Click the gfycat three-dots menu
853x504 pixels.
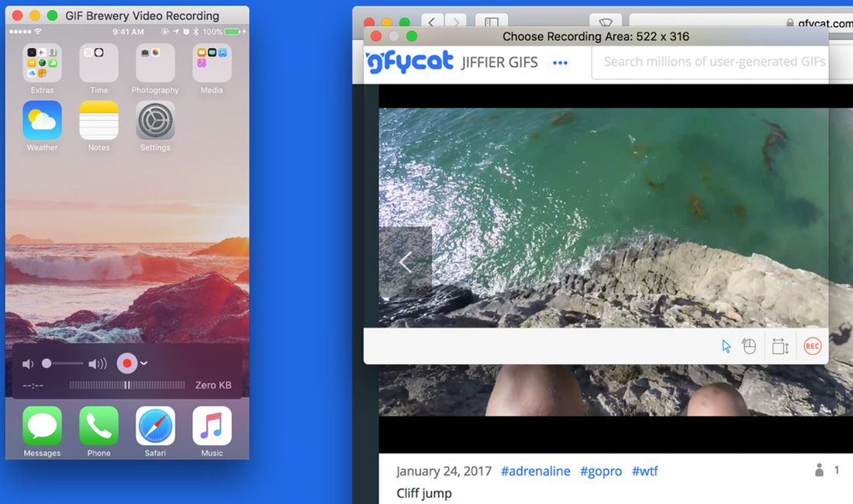click(560, 63)
